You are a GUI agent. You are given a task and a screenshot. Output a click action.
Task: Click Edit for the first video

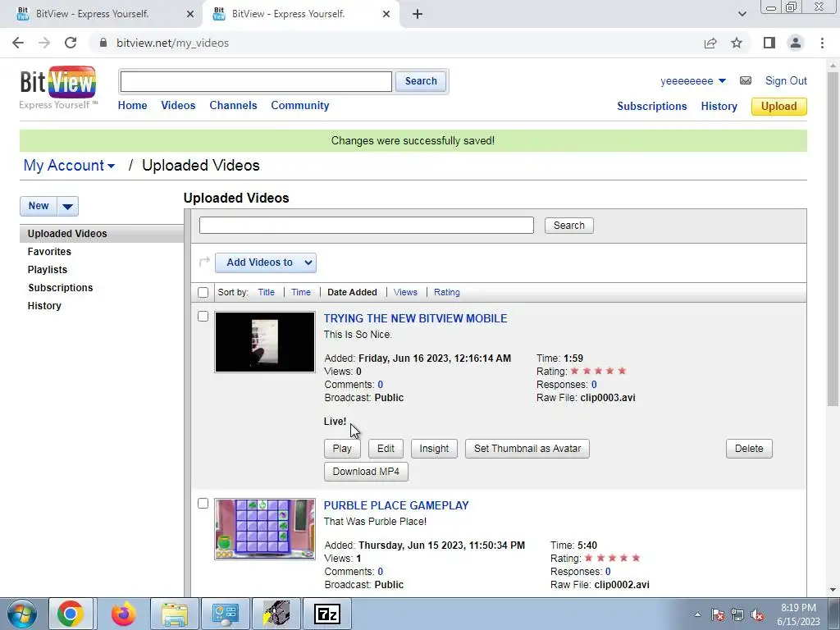tap(386, 449)
